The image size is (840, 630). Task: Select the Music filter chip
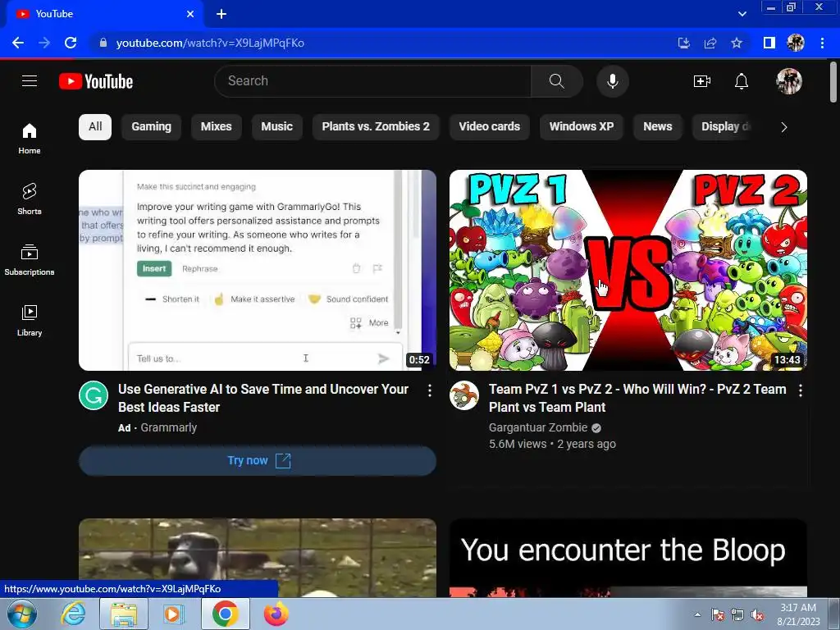tap(276, 127)
